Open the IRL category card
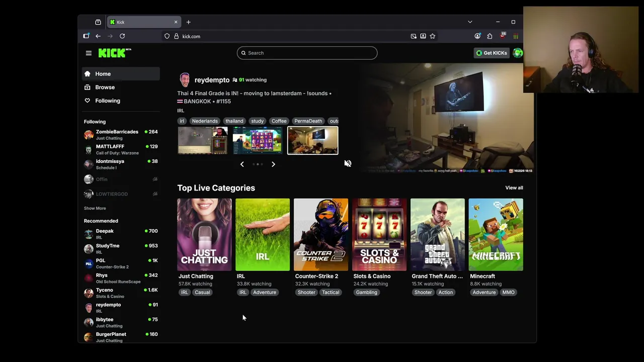Viewport: 644px width, 362px height. tap(263, 235)
